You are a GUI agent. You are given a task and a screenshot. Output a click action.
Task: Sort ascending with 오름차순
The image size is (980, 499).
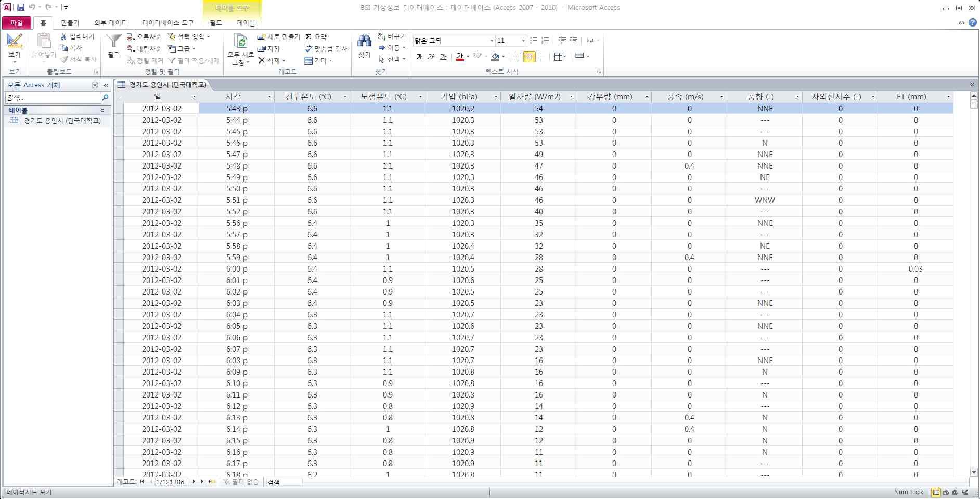144,37
